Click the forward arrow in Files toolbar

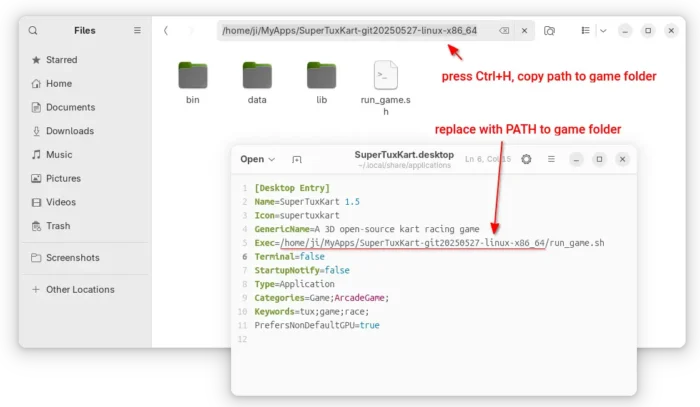point(191,30)
